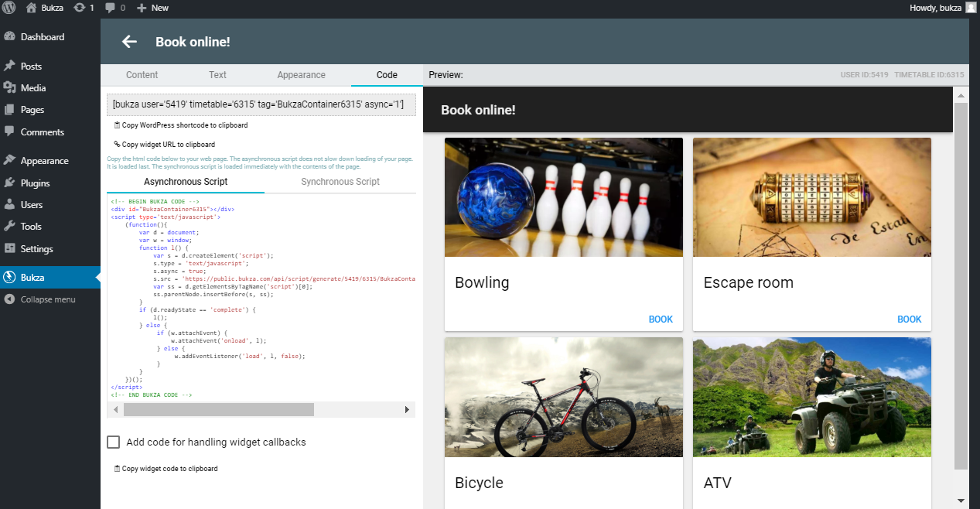Click the code horizontal scrollbar thumb
Screen dimensions: 980x509
[219, 409]
